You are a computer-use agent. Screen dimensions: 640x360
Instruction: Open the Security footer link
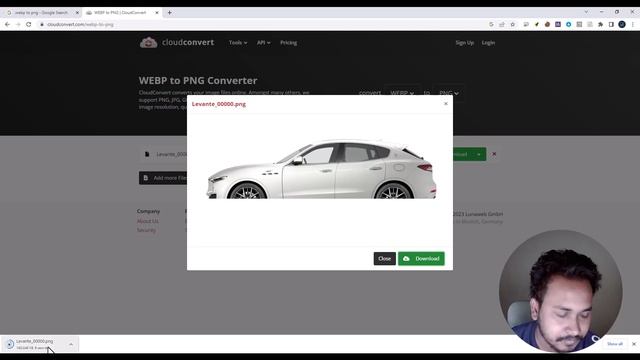(146, 230)
